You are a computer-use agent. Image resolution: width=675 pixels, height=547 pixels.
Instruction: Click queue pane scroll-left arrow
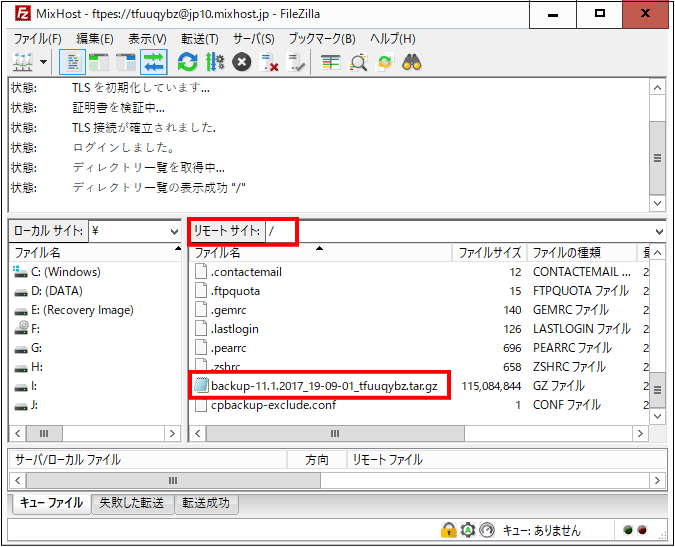[18, 480]
